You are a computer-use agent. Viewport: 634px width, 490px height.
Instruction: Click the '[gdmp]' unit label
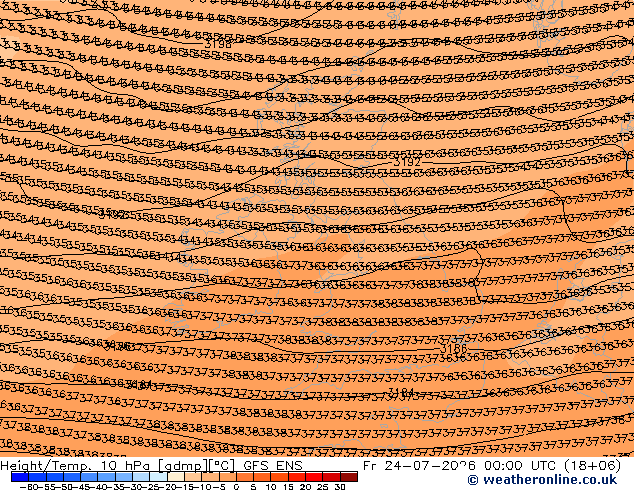183,466
